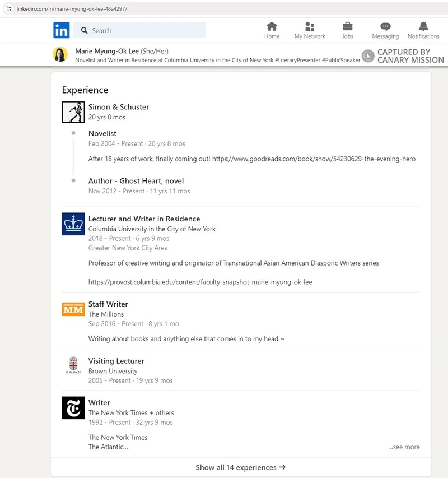Viewport: 448px width, 478px height.
Task: Click the Columbia University crown logo
Action: 73,224
